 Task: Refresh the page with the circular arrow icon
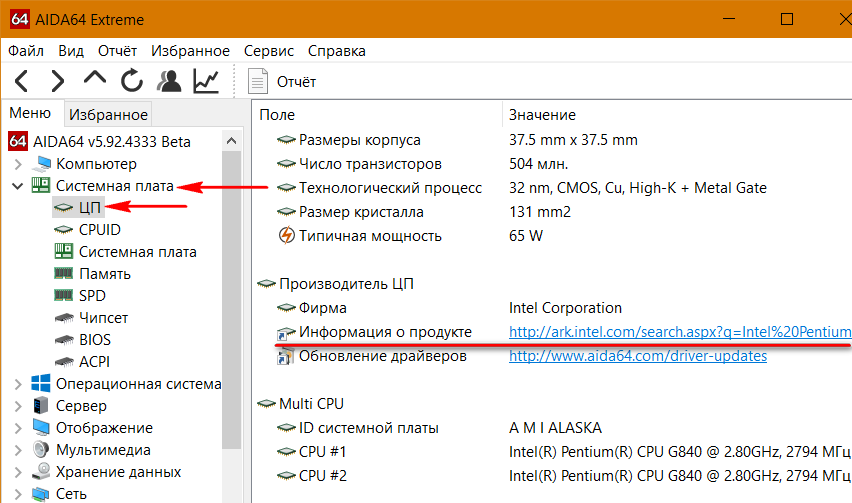tap(132, 81)
